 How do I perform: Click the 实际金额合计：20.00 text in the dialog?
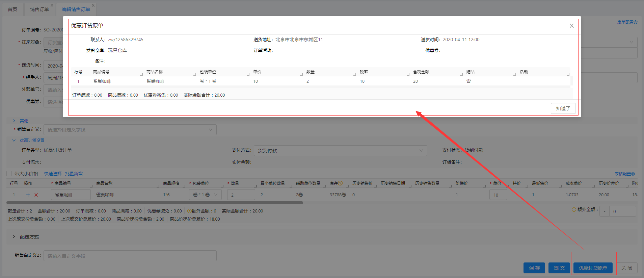204,95
